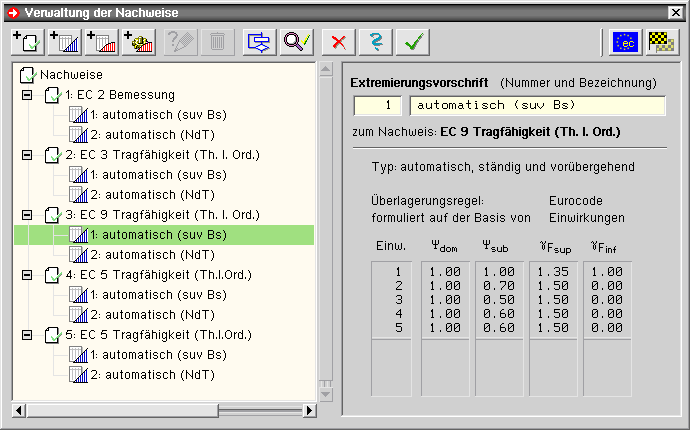Collapse the '3: EC 9 Tragfähigkeit' node
This screenshot has width=690, height=430.
(x=26, y=215)
